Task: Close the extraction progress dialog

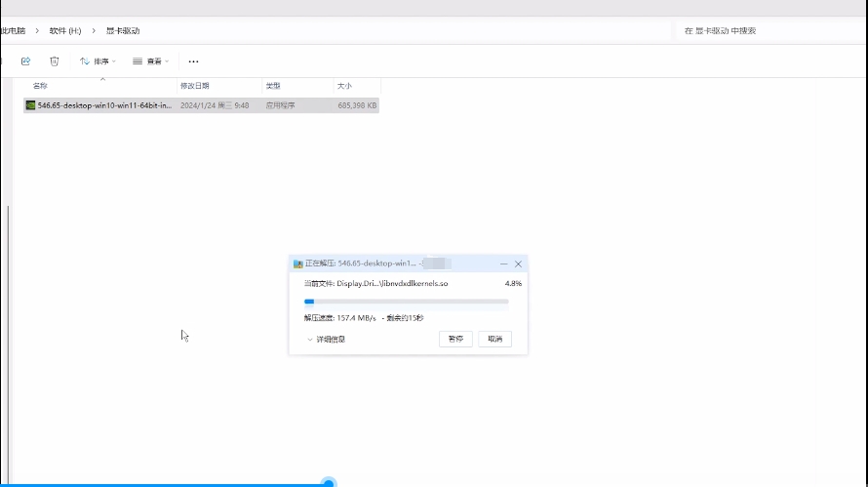Action: point(518,264)
